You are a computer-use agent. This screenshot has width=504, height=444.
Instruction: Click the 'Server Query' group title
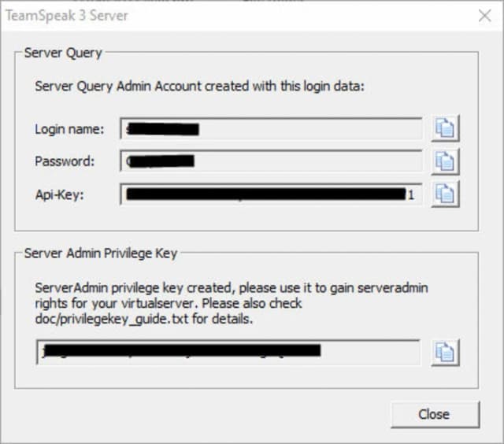(63, 53)
